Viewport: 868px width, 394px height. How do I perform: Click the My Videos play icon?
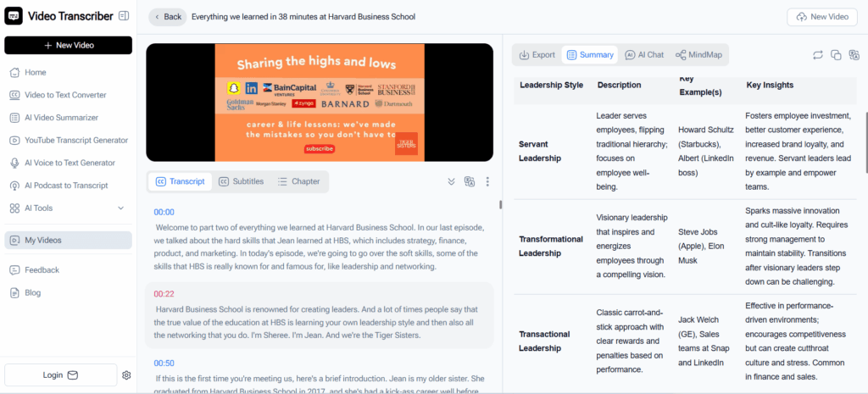[x=15, y=240]
